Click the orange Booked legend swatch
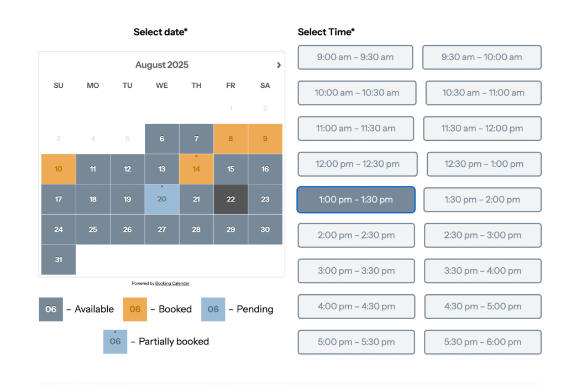566x392 pixels. pos(135,309)
